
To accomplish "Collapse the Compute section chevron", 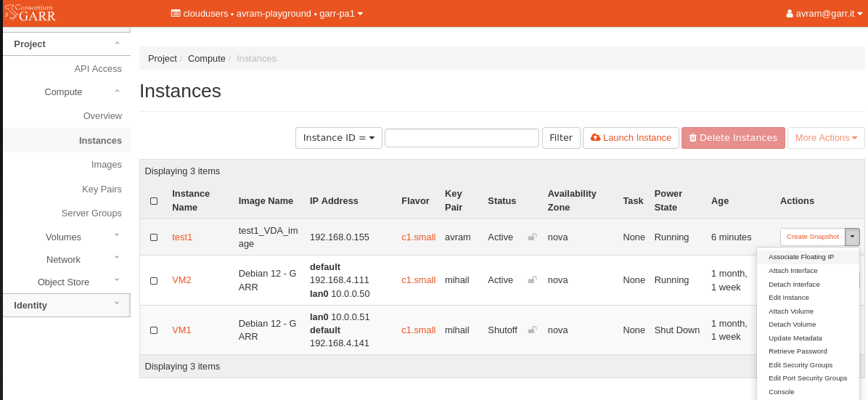I will point(117,91).
